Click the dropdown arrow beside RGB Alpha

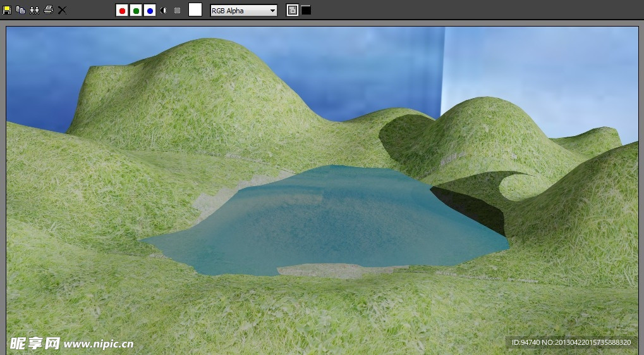272,11
